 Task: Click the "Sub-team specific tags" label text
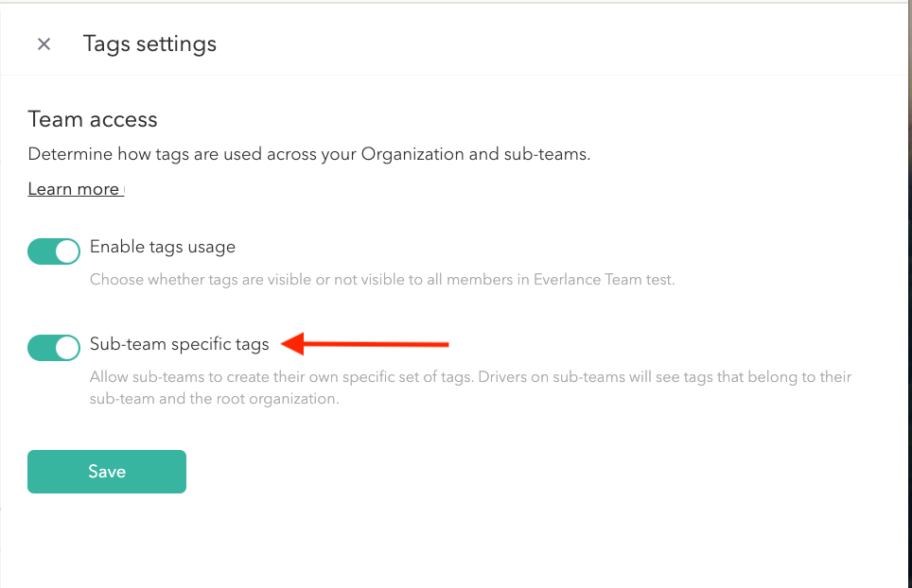coord(180,343)
